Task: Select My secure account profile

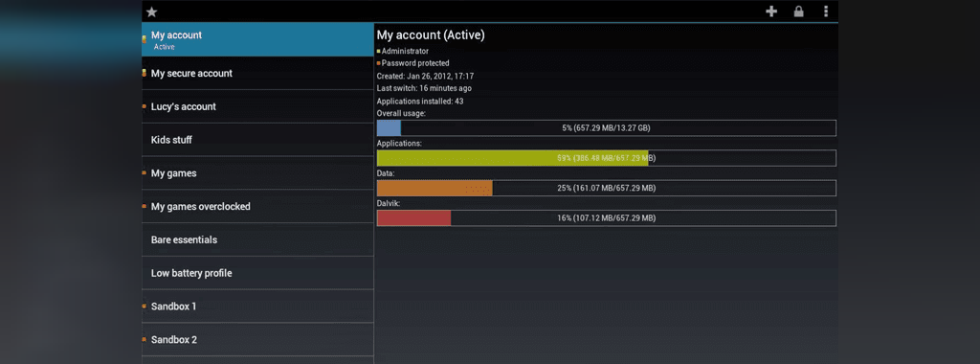Action: 257,73
